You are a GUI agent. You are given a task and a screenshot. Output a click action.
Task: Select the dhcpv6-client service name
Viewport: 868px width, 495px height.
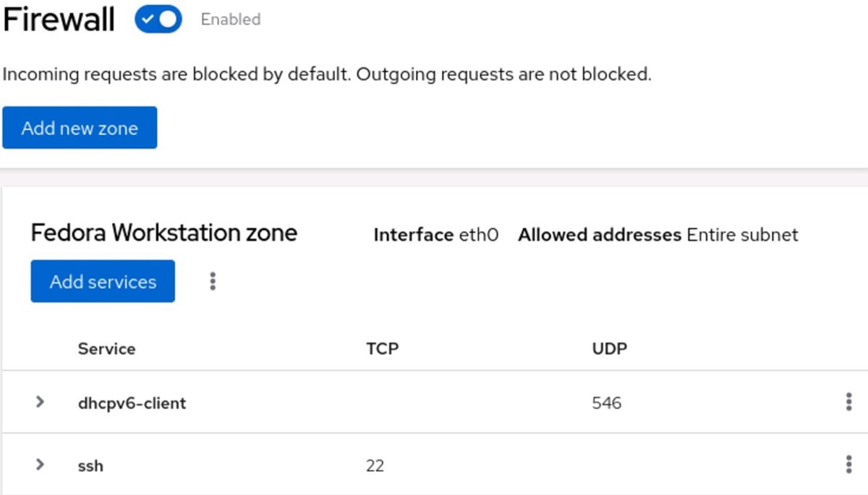click(x=132, y=403)
